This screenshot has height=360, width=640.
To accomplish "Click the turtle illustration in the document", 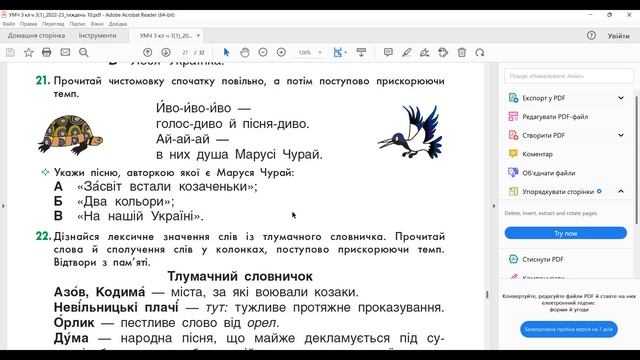I will click(x=70, y=134).
